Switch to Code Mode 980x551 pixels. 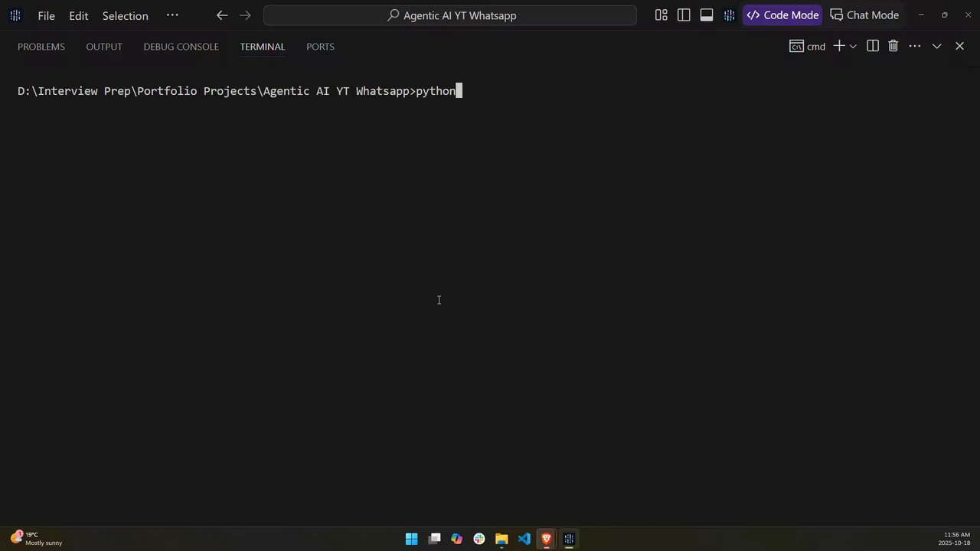pyautogui.click(x=782, y=15)
